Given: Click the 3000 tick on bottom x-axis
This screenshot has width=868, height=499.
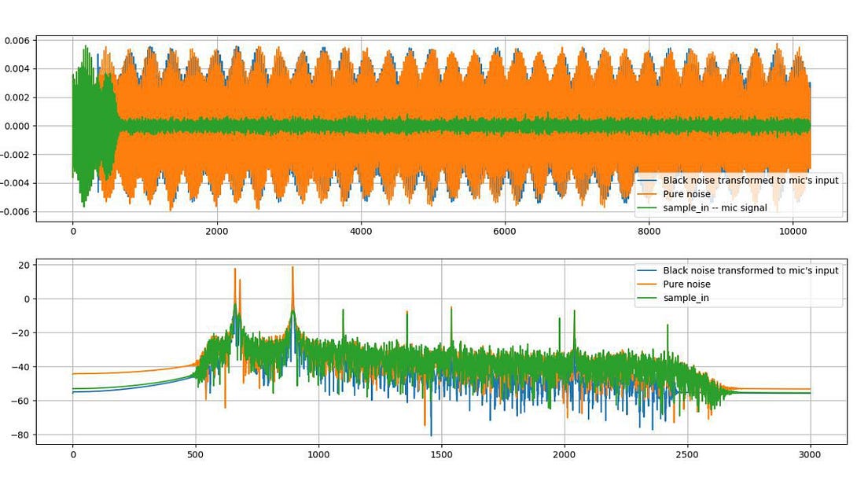Looking at the screenshot, I should click(811, 454).
